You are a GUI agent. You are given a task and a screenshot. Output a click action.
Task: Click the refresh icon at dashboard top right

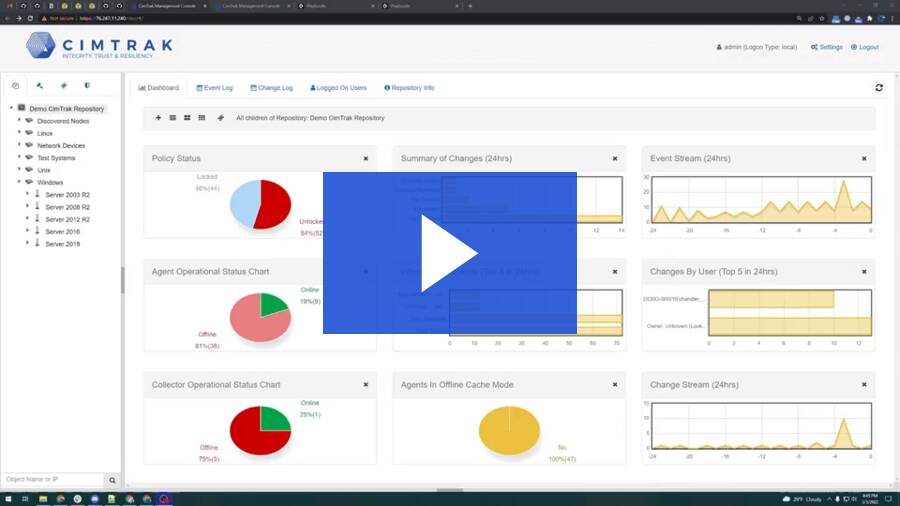point(879,88)
